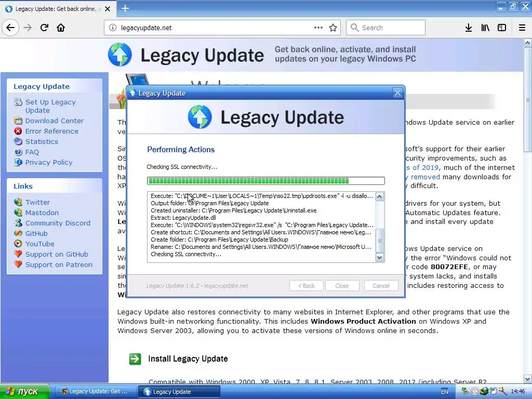Viewport: 532px width, 399px height.
Task: Open the FAQ link
Action: coord(32,152)
